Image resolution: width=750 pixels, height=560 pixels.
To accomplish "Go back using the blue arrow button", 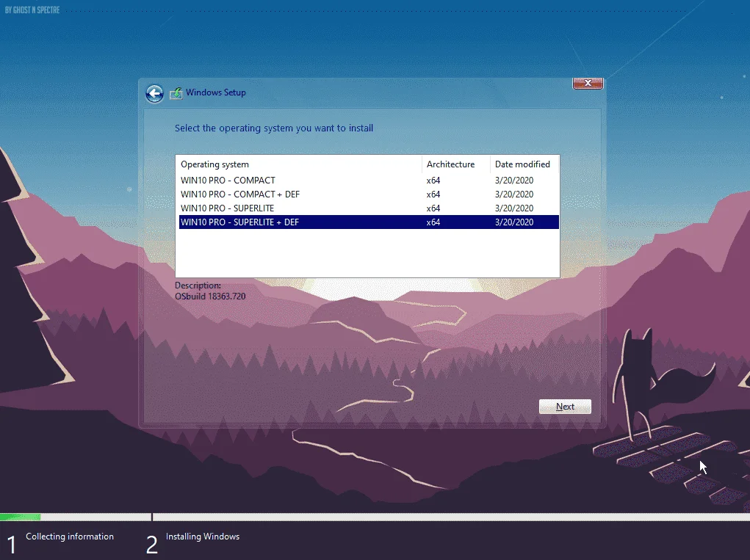I will pos(154,94).
